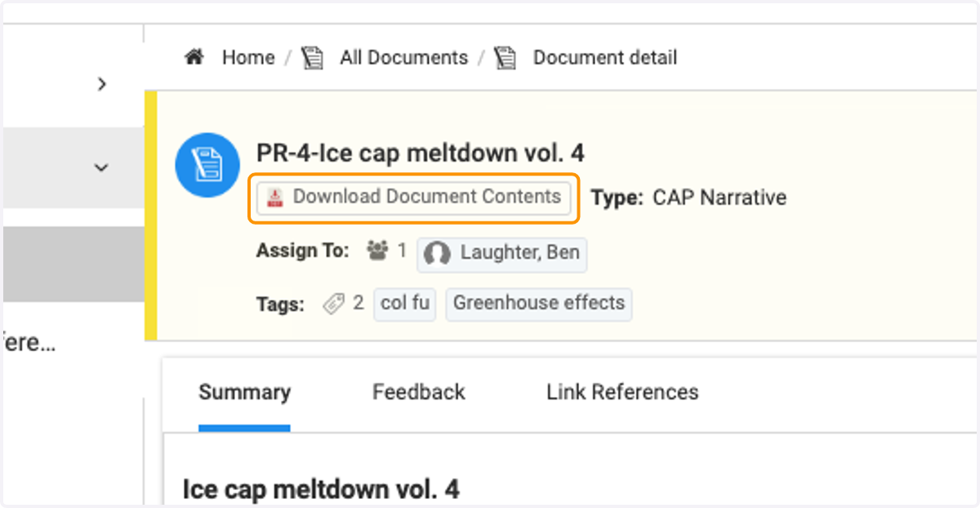The height and width of the screenshot is (508, 980).
Task: Click Ben Laughter's avatar icon
Action: [x=437, y=253]
